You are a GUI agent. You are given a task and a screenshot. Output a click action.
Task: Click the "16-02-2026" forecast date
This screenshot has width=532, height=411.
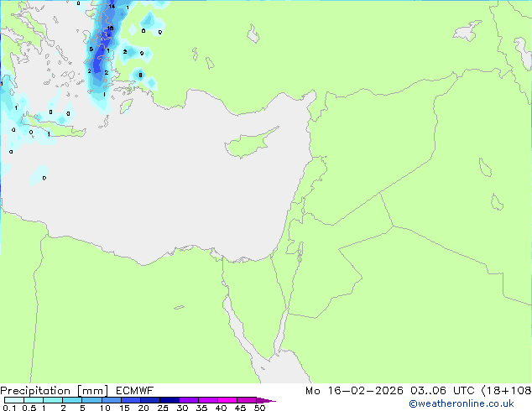[x=365, y=391]
